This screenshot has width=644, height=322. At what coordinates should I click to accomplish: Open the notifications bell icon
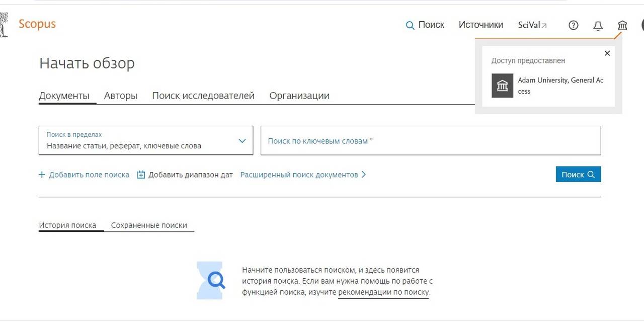click(598, 25)
